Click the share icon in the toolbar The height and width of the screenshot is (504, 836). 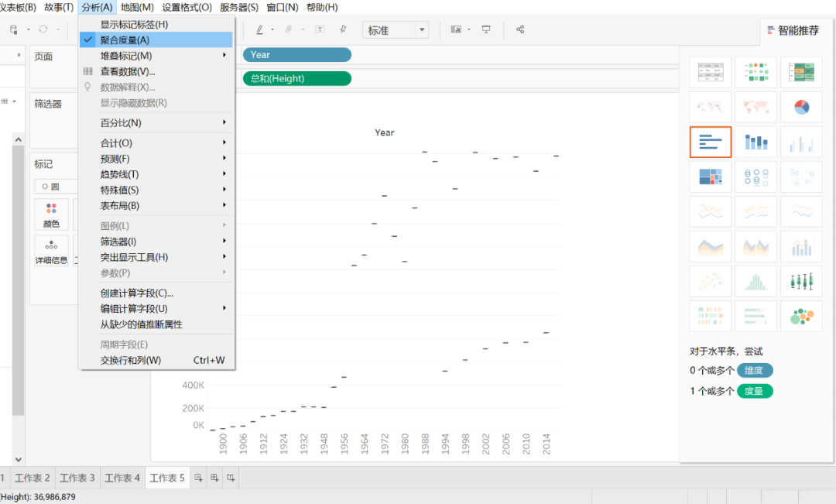pos(520,29)
